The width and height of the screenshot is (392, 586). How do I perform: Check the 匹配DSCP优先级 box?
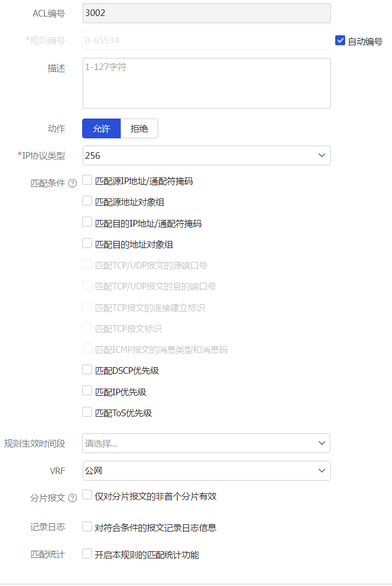[x=87, y=369]
